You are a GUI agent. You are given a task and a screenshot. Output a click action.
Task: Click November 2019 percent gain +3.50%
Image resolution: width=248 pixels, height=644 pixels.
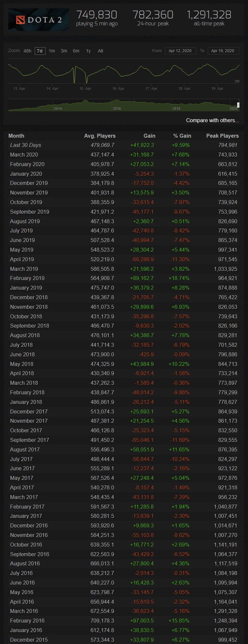click(181, 193)
